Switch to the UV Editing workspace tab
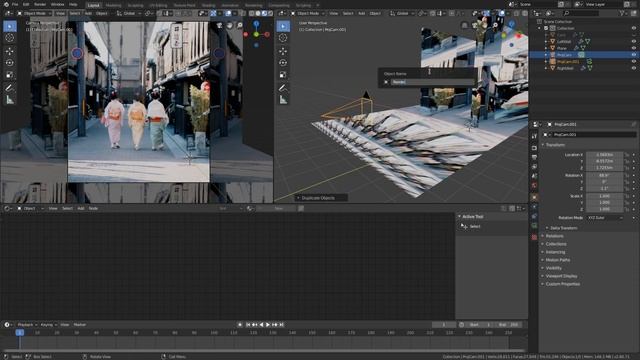 tap(158, 5)
